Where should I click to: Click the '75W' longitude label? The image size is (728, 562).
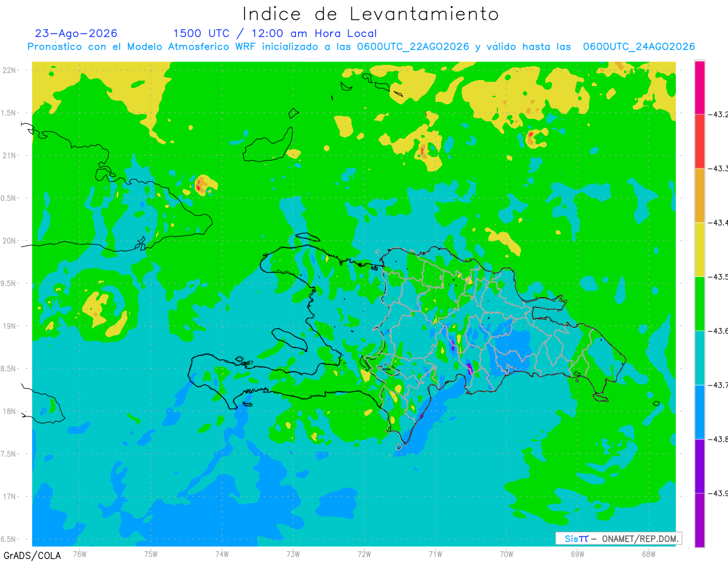(x=151, y=554)
